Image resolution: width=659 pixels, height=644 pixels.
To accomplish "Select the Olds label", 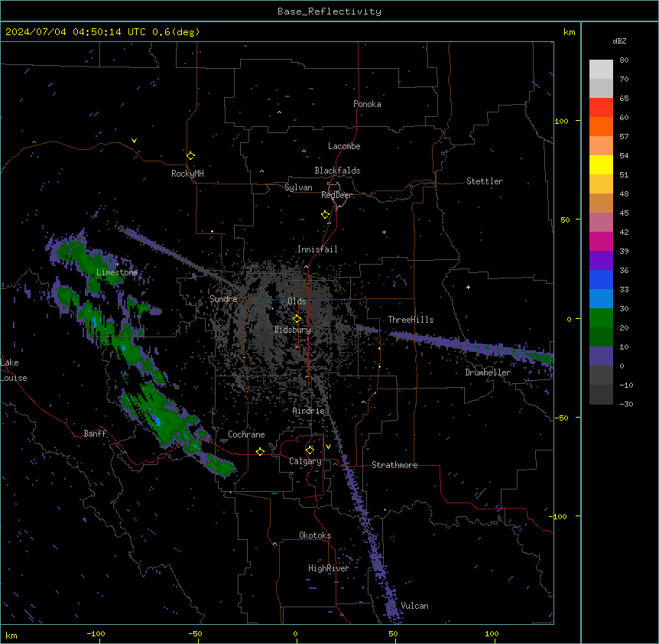I will tap(297, 301).
